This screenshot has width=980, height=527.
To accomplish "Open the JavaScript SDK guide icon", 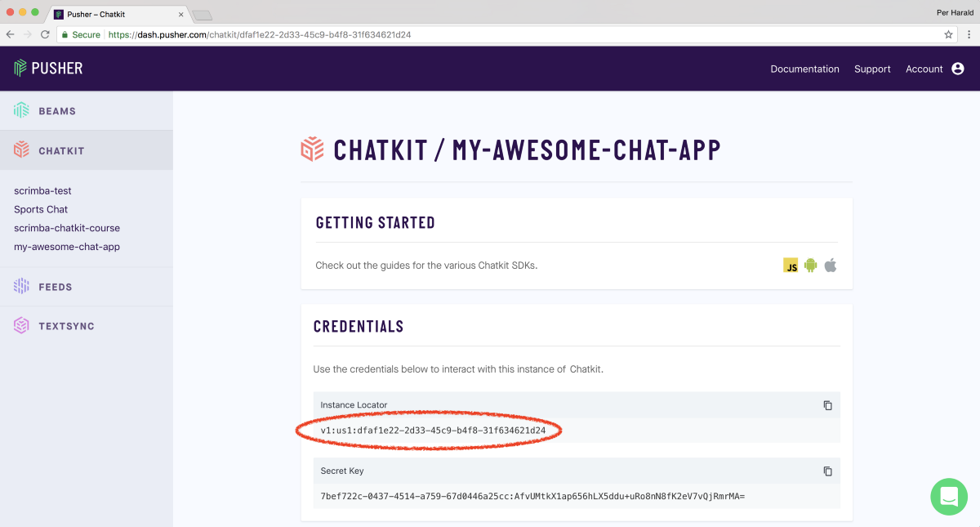I will (x=791, y=266).
